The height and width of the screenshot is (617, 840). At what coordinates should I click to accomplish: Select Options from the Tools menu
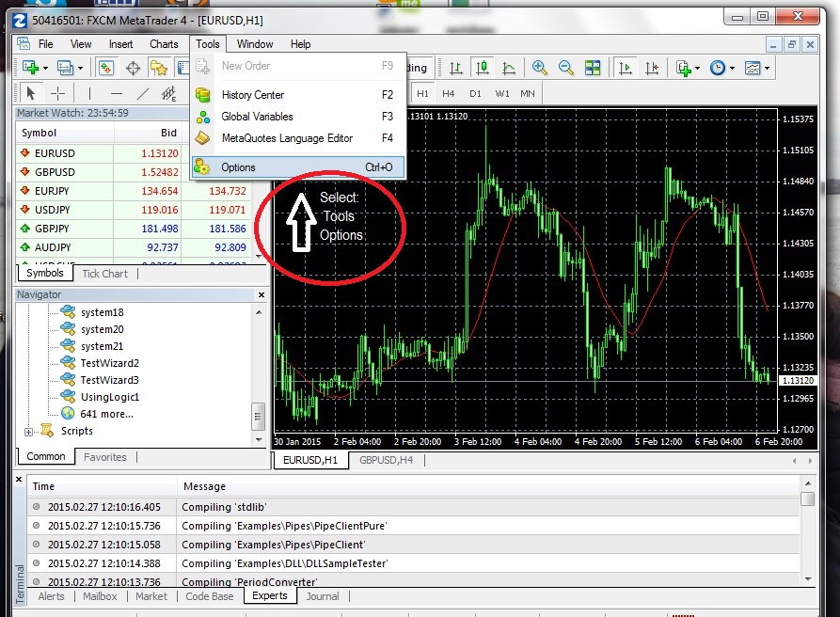298,167
